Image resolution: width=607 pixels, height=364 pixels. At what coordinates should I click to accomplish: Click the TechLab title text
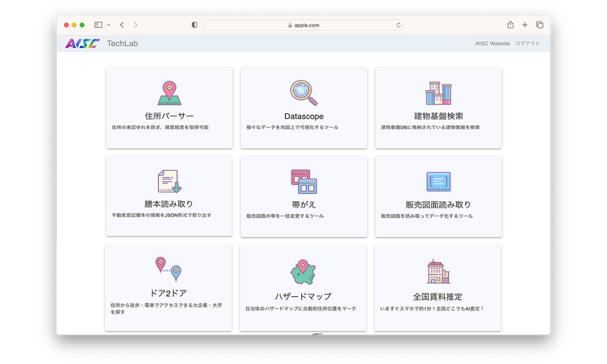[122, 44]
